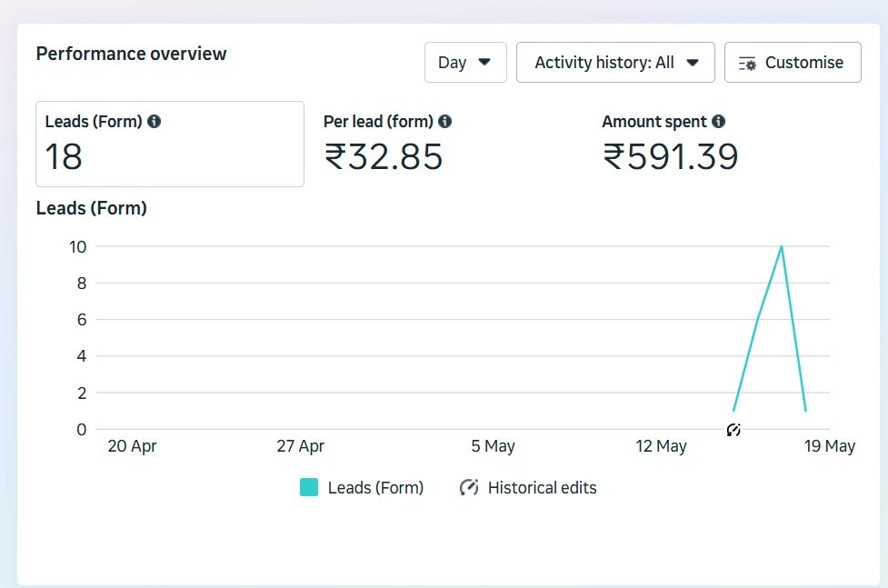Screen dimensions: 888x588
Task: Expand the Activity history: All dropdown
Action: click(615, 63)
